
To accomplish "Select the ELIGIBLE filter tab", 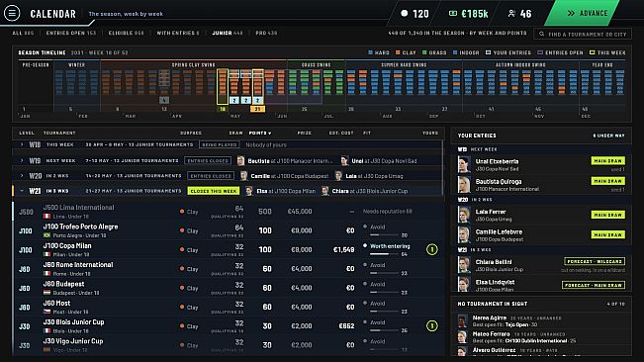I will (x=126, y=33).
